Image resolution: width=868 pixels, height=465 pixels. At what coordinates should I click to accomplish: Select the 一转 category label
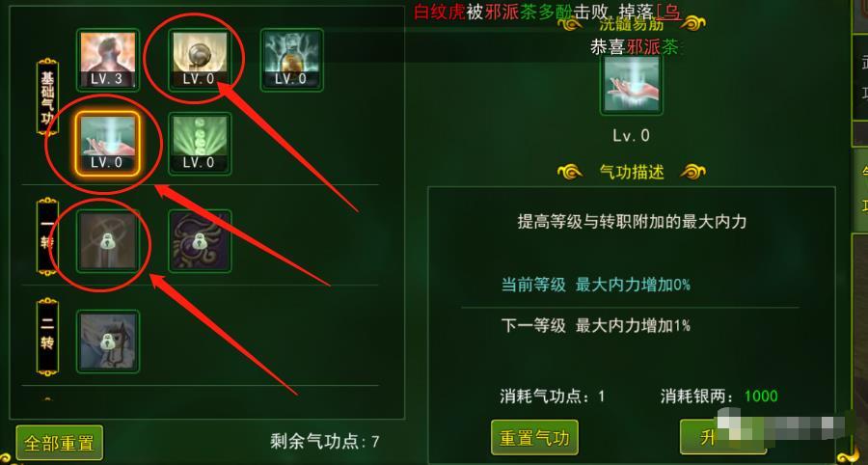pos(47,236)
